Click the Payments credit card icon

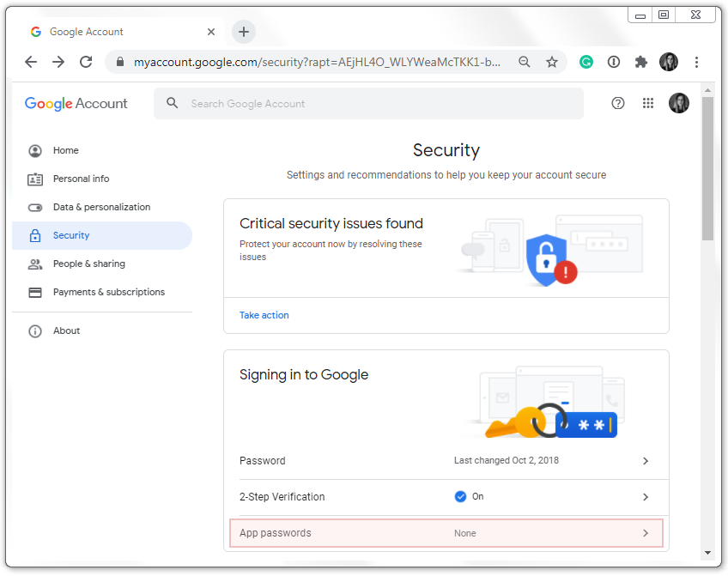pos(35,293)
